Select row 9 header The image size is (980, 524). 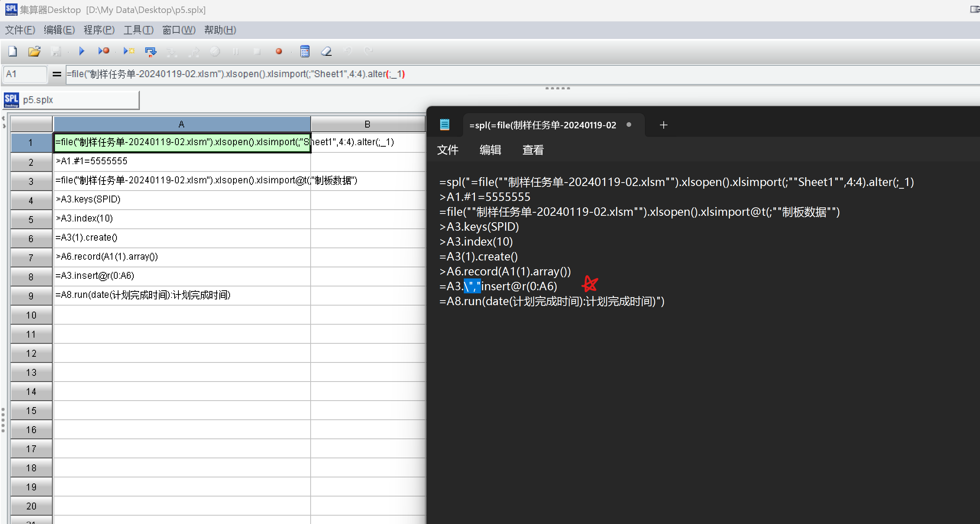[31, 296]
